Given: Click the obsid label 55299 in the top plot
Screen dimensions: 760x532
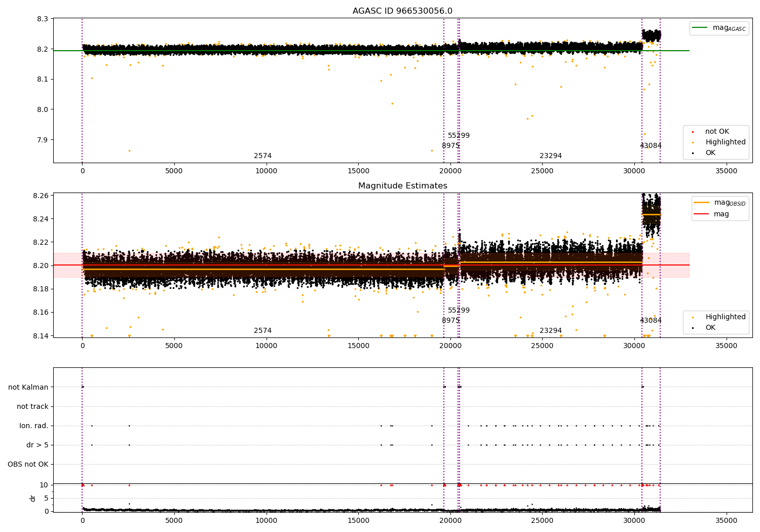Looking at the screenshot, I should [459, 136].
